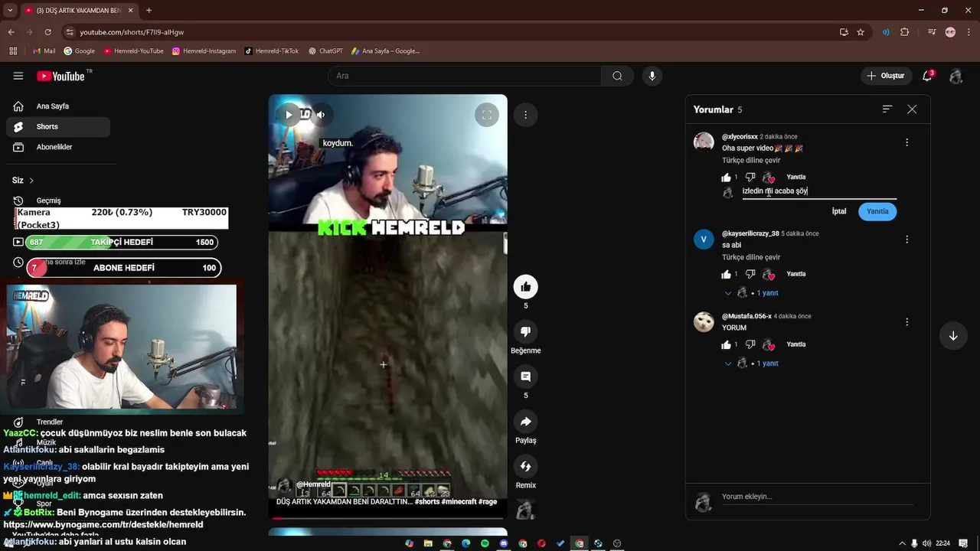Open Spotify from the taskbar

[x=485, y=543]
